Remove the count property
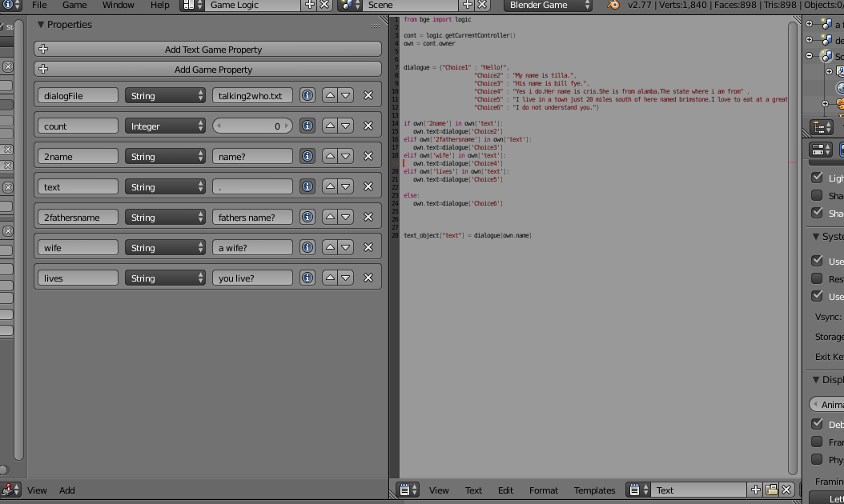 [368, 126]
